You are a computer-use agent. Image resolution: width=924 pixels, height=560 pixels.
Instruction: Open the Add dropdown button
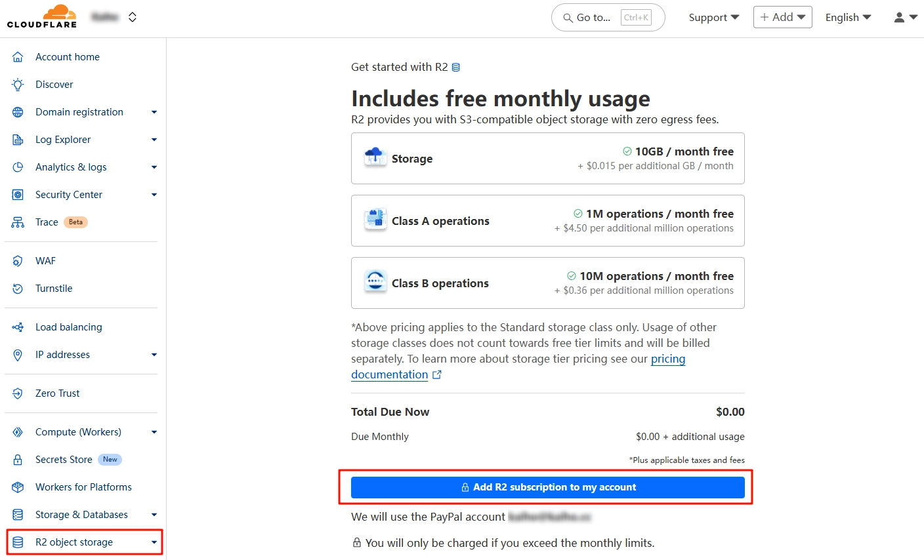[782, 18]
